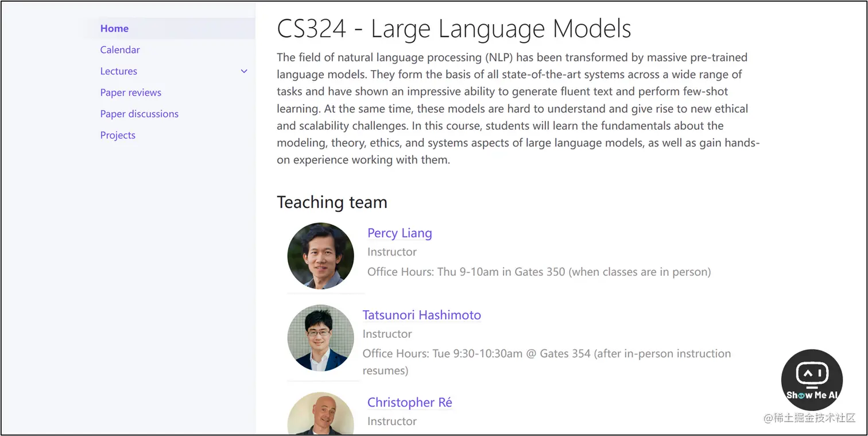The image size is (868, 436).
Task: Open Tatsunori Hashimoto's profile link
Action: [422, 315]
